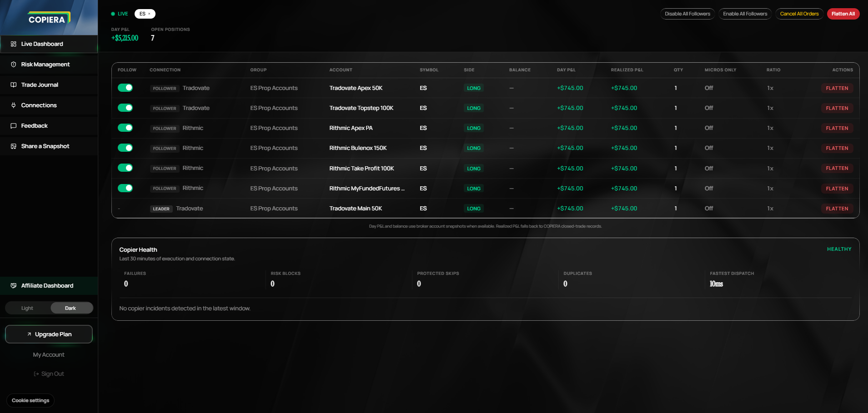Click FOLLOWER badge in Tradovate Apex 50K row
This screenshot has width=868, height=413.
[164, 89]
